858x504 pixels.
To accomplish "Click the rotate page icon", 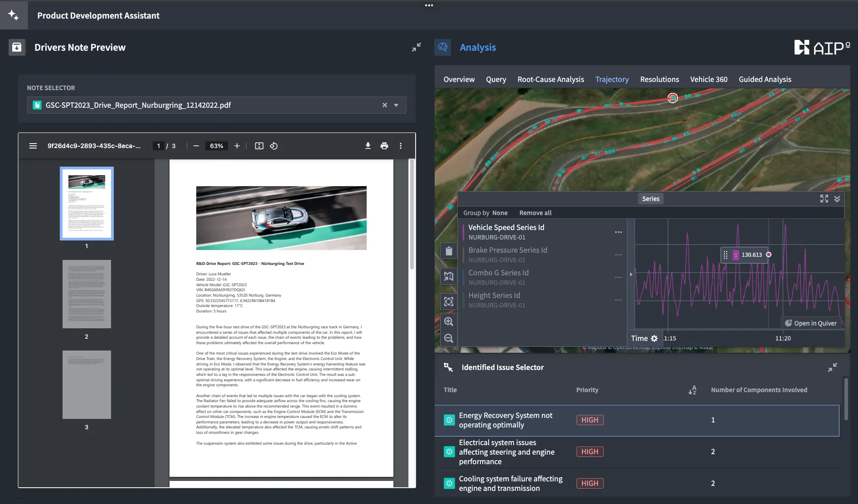I will pyautogui.click(x=274, y=146).
